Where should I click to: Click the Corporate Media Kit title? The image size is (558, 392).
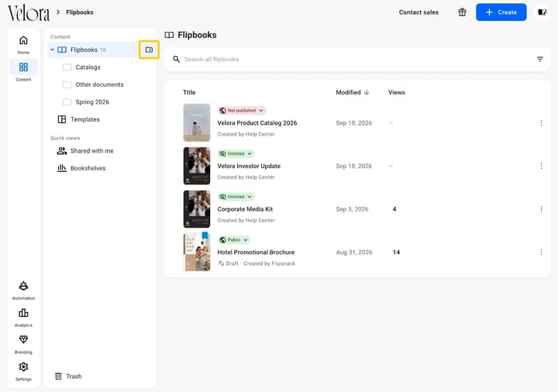[245, 209]
